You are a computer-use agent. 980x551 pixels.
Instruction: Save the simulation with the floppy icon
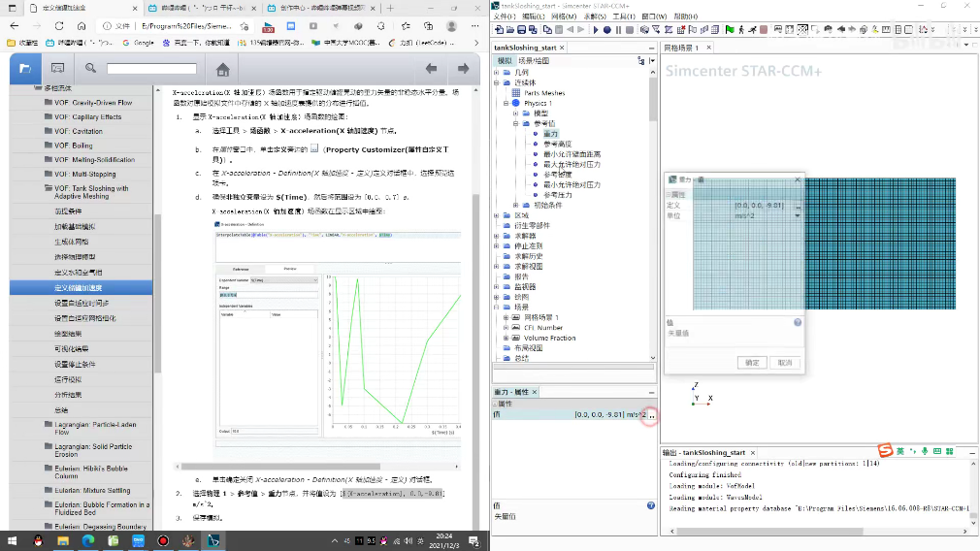pyautogui.click(x=521, y=29)
